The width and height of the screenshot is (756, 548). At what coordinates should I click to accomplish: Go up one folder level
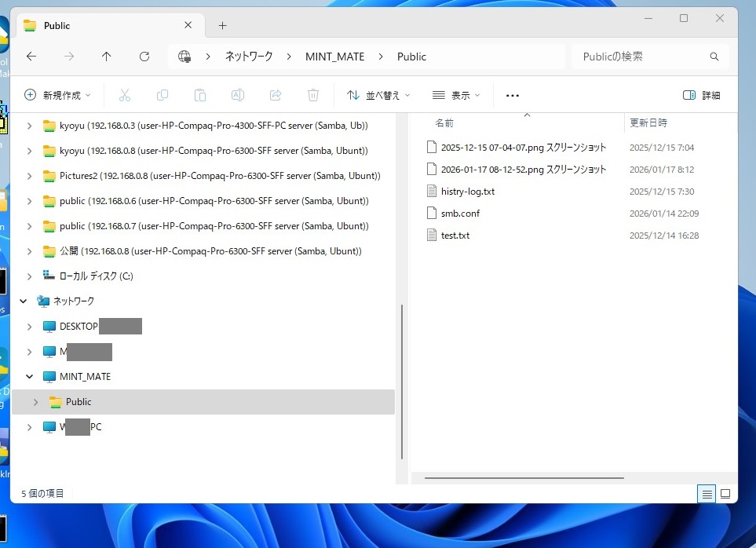(x=107, y=57)
